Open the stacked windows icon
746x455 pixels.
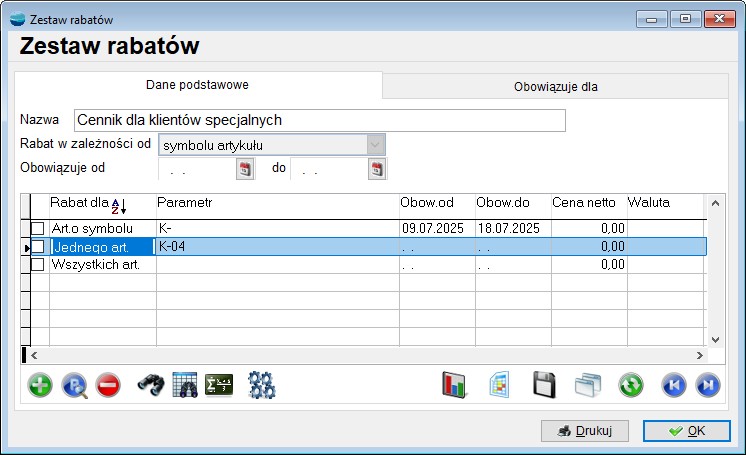coord(588,385)
